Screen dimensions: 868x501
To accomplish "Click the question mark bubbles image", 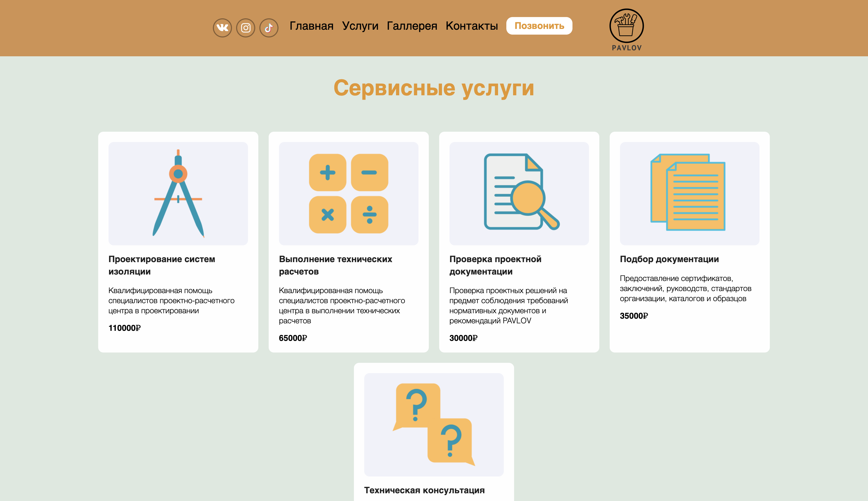I will [434, 425].
